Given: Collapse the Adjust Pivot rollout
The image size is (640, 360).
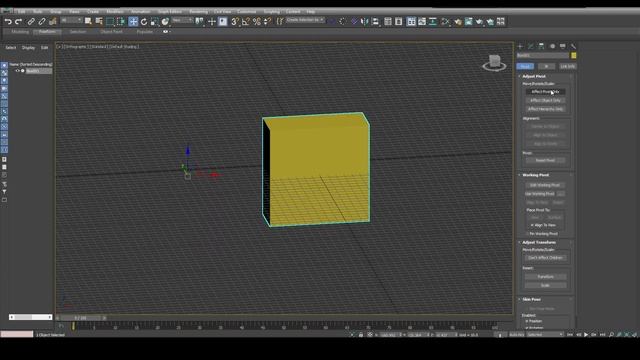Looking at the screenshot, I should (533, 76).
